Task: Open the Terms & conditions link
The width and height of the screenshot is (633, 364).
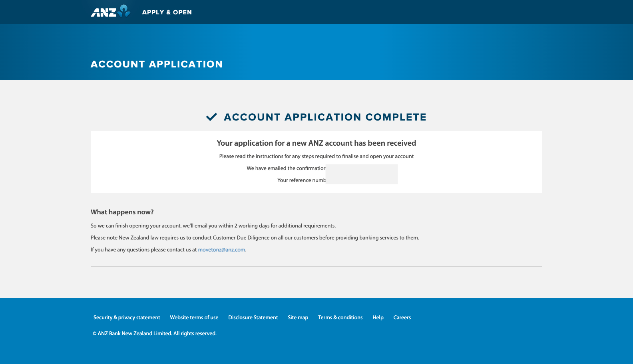Action: (340, 318)
